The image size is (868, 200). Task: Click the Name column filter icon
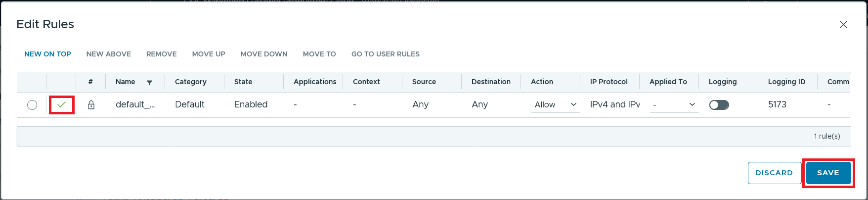149,83
